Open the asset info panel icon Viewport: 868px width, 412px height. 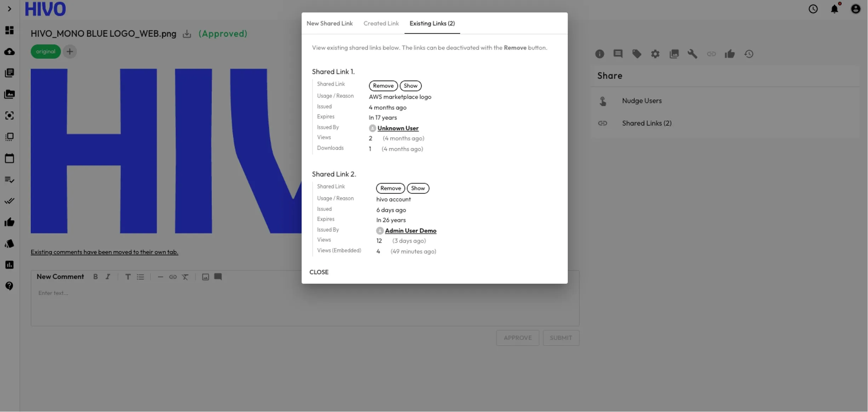tap(599, 54)
